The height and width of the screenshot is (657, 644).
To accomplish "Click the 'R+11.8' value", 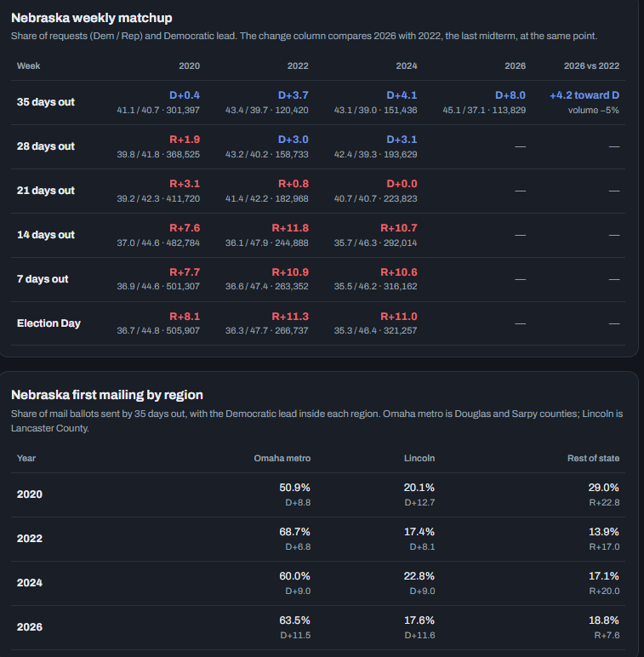I will [x=290, y=228].
